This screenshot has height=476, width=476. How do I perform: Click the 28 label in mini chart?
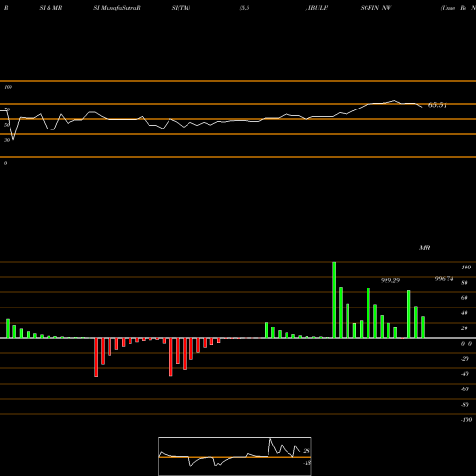[307, 451]
